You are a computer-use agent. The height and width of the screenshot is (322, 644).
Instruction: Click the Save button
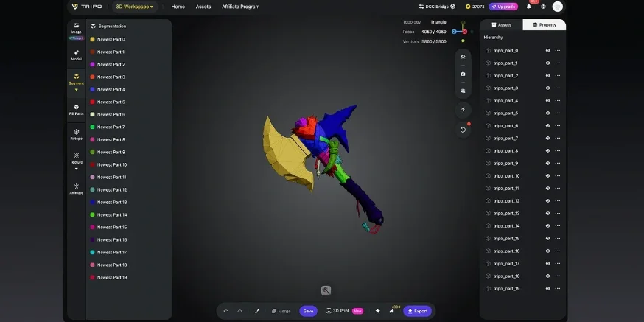click(308, 311)
